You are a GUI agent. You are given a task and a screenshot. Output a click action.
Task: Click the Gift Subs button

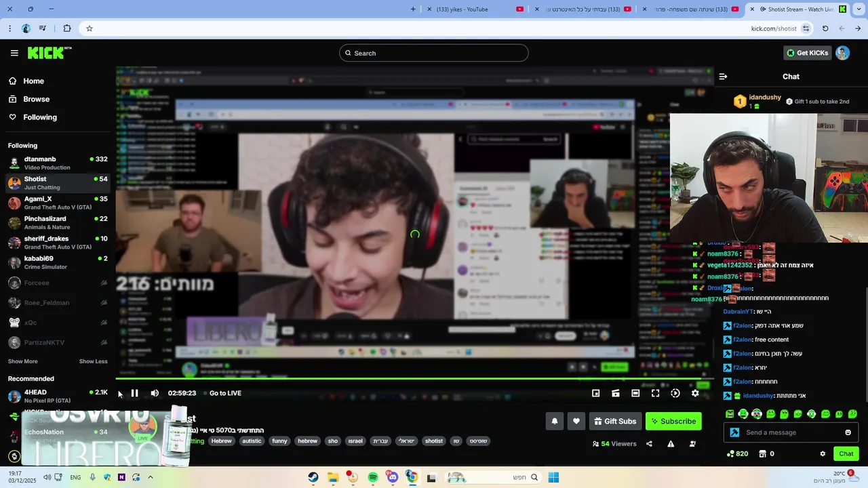coord(615,421)
